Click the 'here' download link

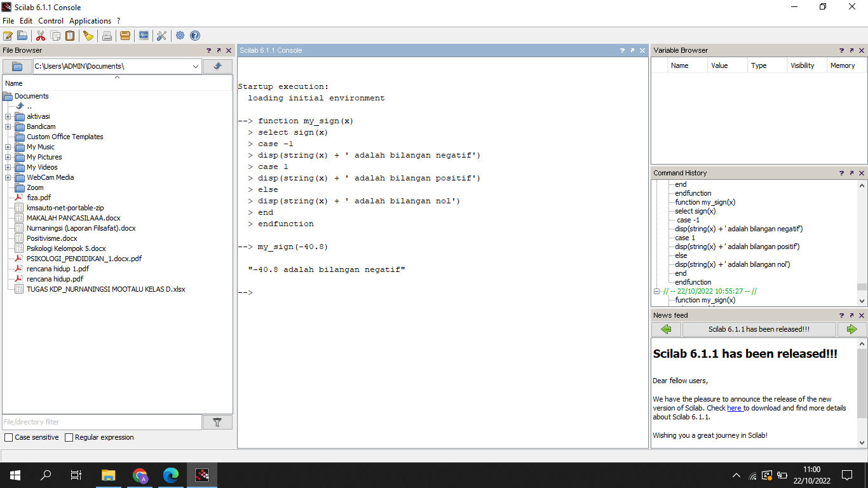(735, 408)
